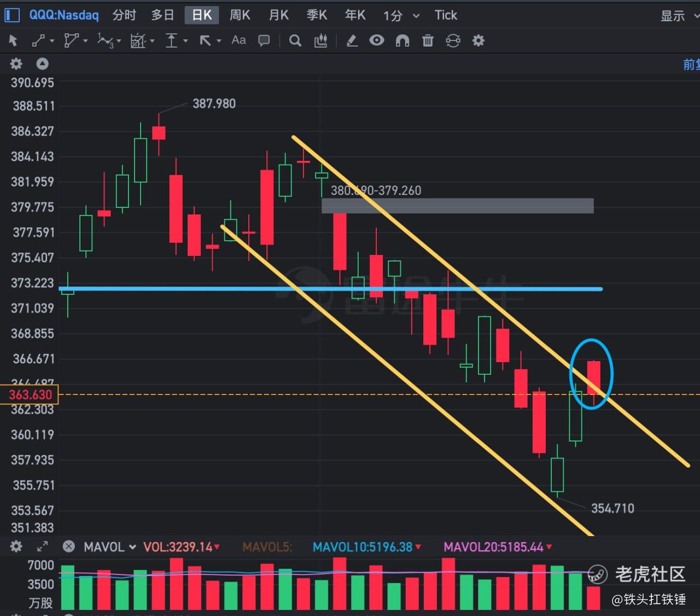Viewport: 700px width, 616px height.
Task: Click the 373.223 price axis label
Action: (x=33, y=283)
